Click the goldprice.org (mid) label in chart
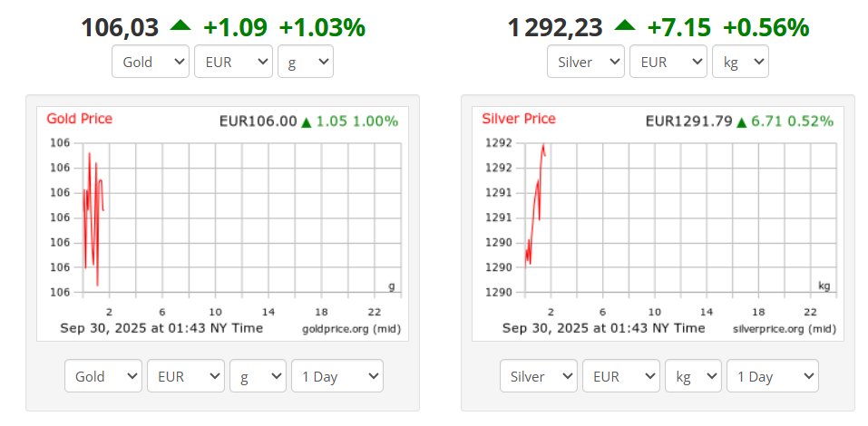 351,329
